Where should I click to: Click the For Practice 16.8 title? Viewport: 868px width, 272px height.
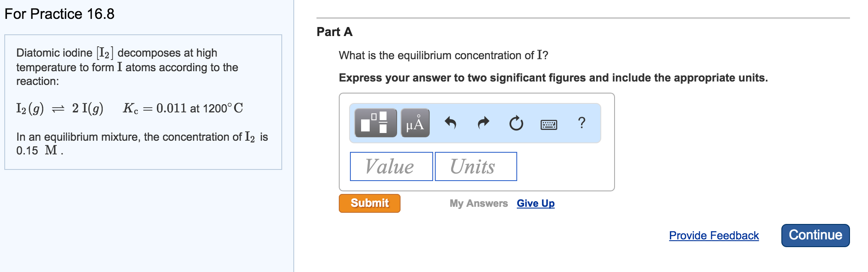pos(59,14)
